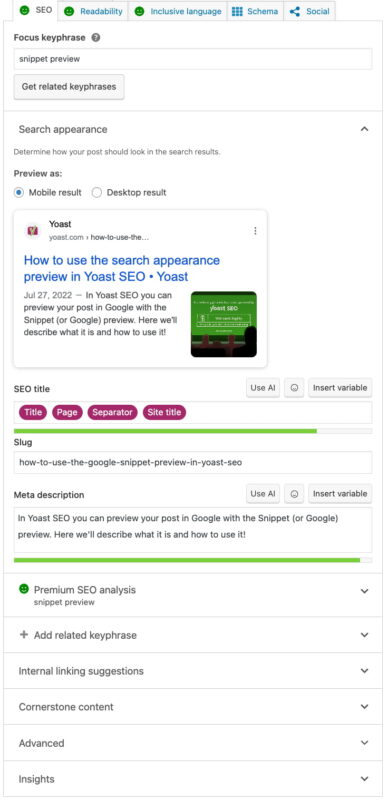Click the emoji picker beside SEO title
Viewport: 388px width, 800px height.
(x=294, y=388)
